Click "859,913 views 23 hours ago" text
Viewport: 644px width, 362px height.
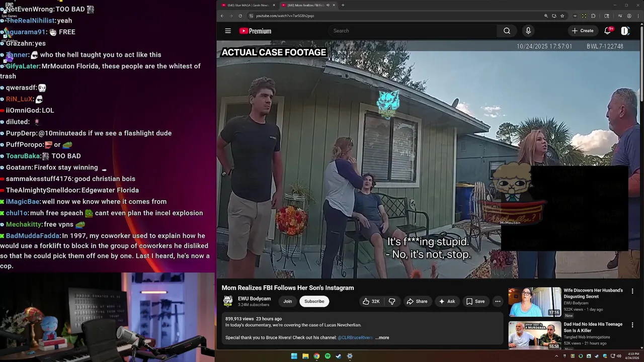coord(254,319)
